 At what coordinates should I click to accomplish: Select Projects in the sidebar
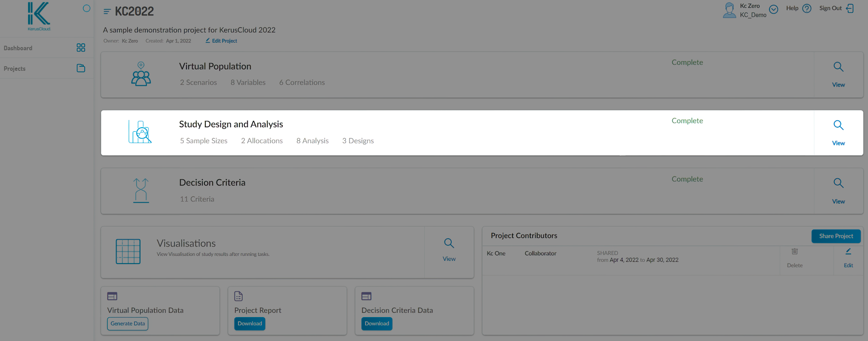click(x=15, y=69)
